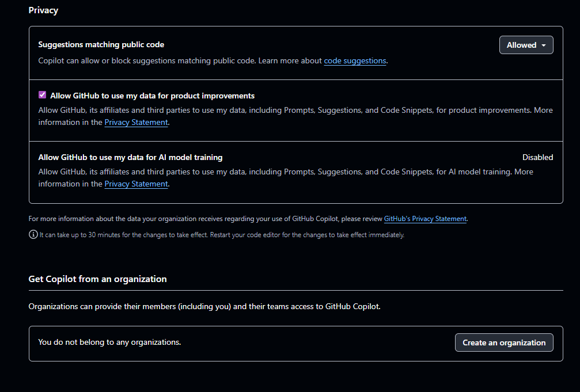Click the Get Copilot from an organization heading
Image resolution: width=580 pixels, height=392 pixels.
click(98, 279)
